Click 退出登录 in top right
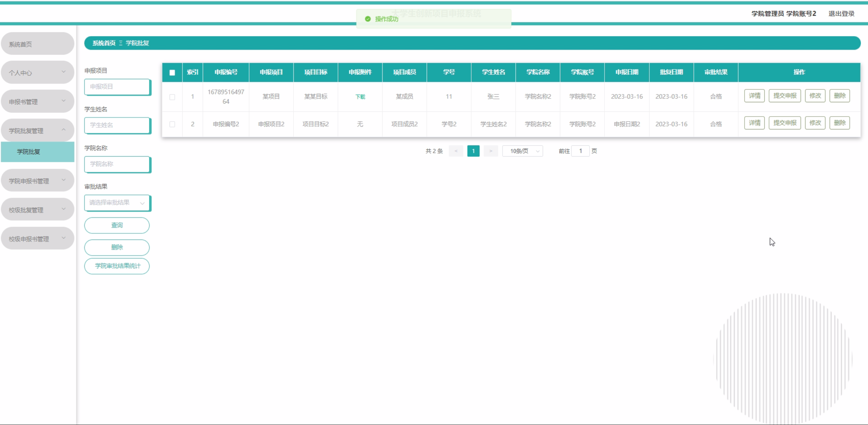 click(x=841, y=14)
